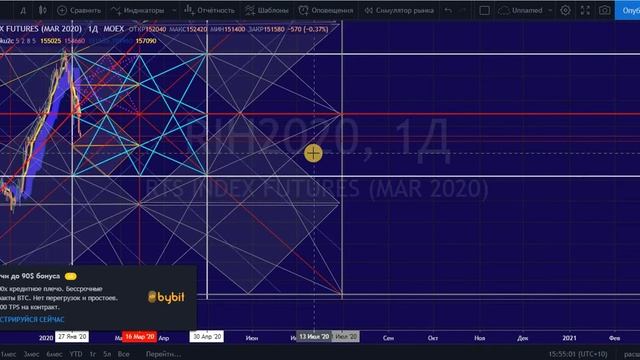Click the ОТКР 152040 open price value
The image size is (640, 360).
[x=147, y=29]
